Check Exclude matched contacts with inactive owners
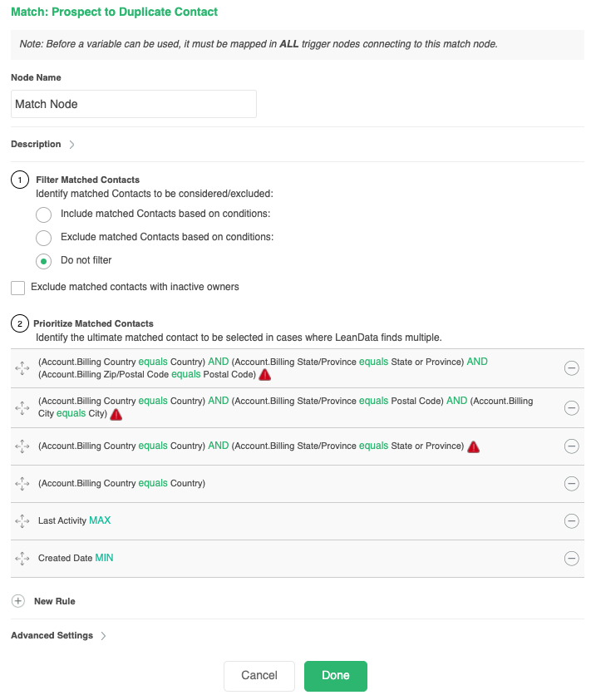The height and width of the screenshot is (700, 596). 18,288
